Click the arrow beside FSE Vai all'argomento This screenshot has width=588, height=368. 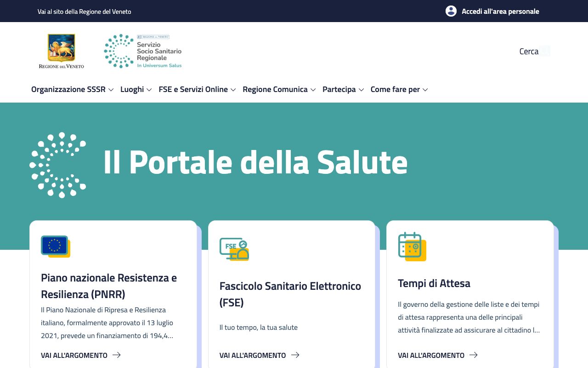295,355
